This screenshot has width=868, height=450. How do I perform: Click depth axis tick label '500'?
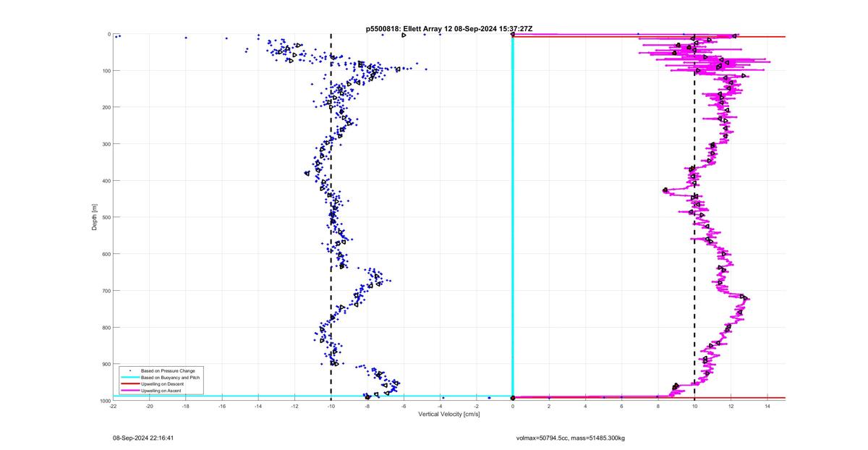(x=106, y=217)
